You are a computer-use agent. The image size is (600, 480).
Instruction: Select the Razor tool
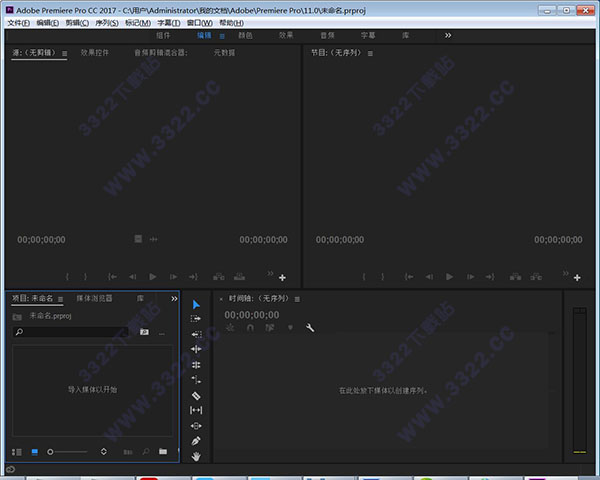(x=196, y=395)
